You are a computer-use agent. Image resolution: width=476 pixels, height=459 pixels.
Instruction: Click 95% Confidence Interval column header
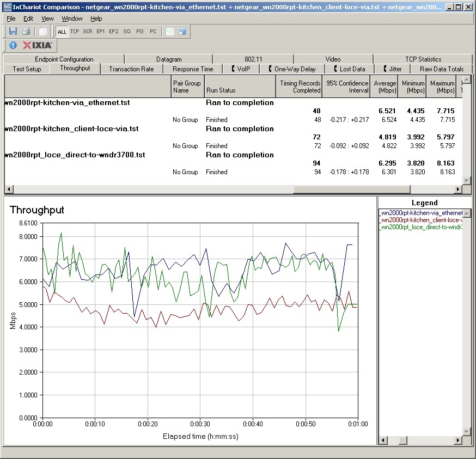coord(346,87)
